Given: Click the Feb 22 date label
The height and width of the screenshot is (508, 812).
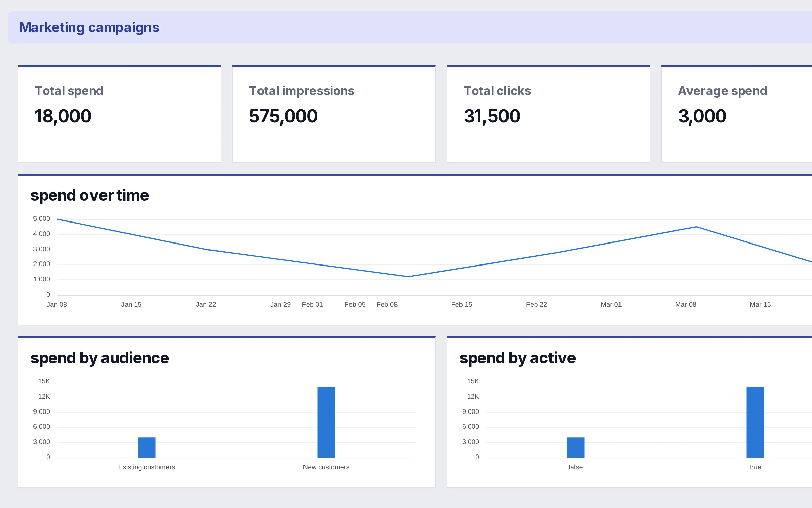Looking at the screenshot, I should click(x=536, y=304).
